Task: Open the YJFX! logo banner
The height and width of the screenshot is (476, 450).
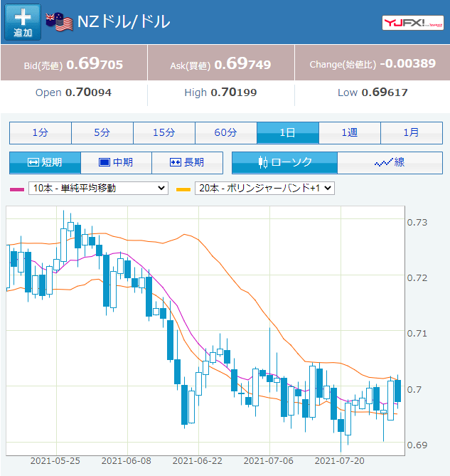Action: pos(413,23)
